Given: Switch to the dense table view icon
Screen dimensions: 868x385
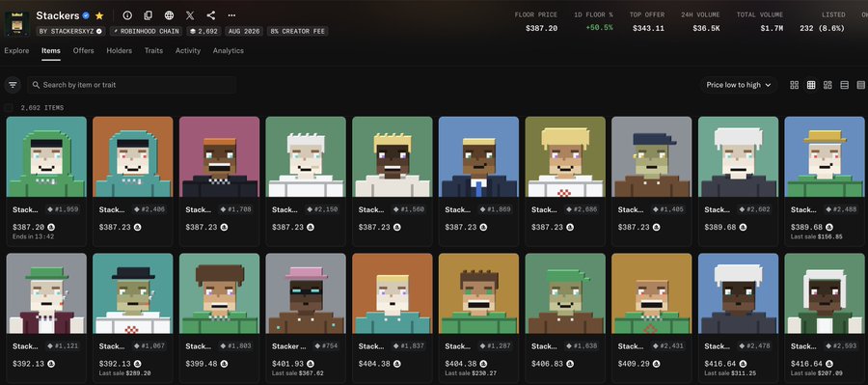Looking at the screenshot, I should tap(861, 85).
